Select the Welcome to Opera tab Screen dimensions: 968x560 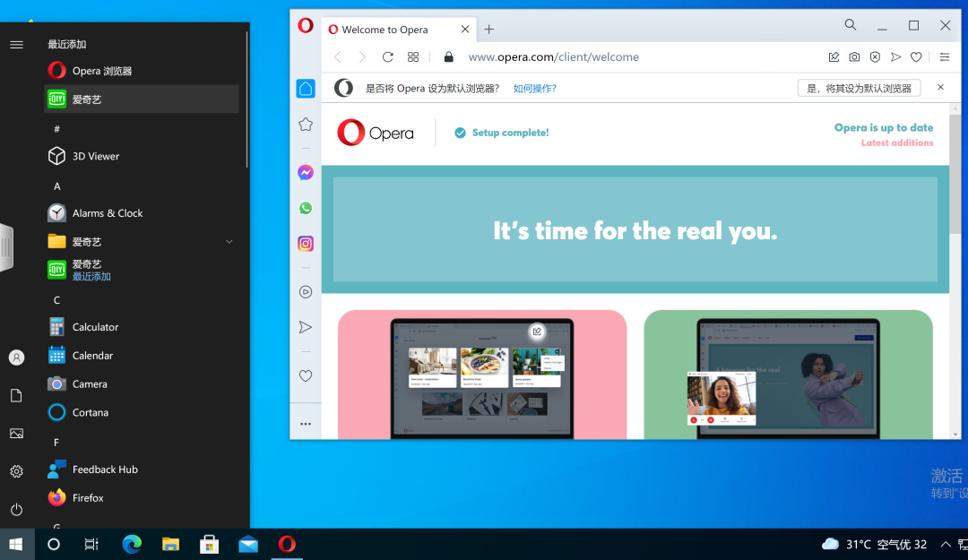pos(399,29)
